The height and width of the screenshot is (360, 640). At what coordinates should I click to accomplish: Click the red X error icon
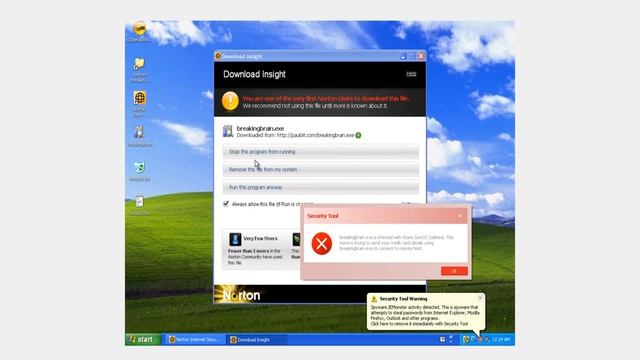click(x=322, y=243)
